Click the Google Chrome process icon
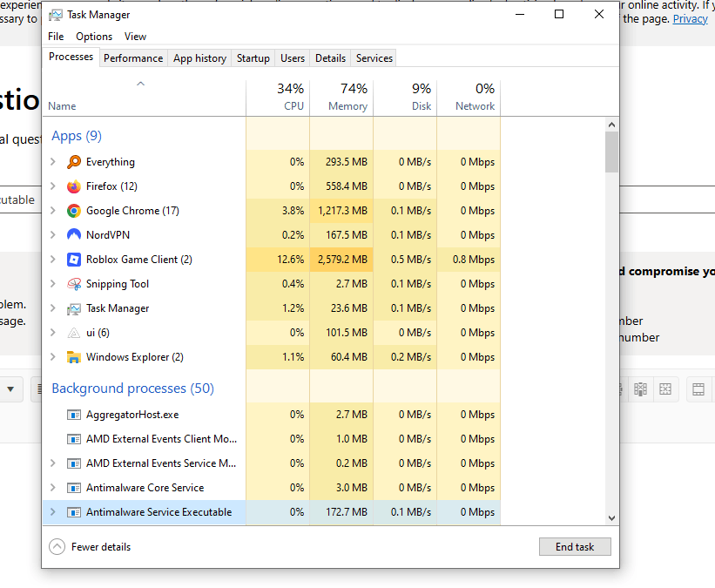Image resolution: width=715 pixels, height=588 pixels. 74,211
